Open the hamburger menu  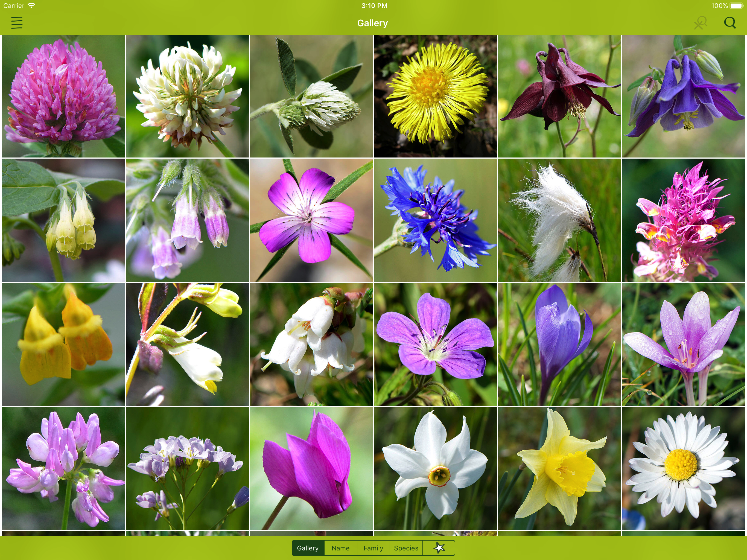click(17, 23)
